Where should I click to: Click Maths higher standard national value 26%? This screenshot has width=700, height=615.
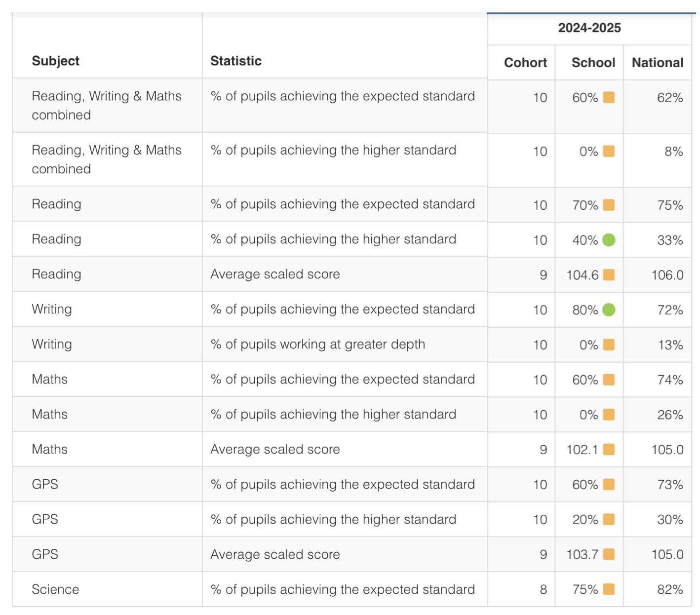[670, 415]
